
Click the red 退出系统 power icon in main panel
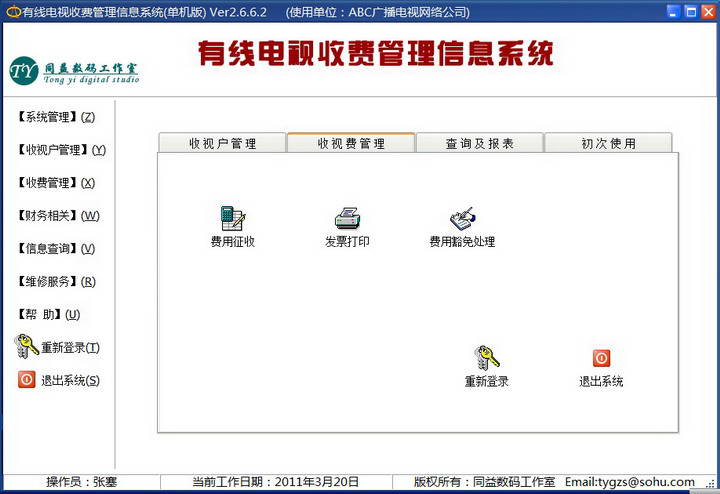coord(601,358)
